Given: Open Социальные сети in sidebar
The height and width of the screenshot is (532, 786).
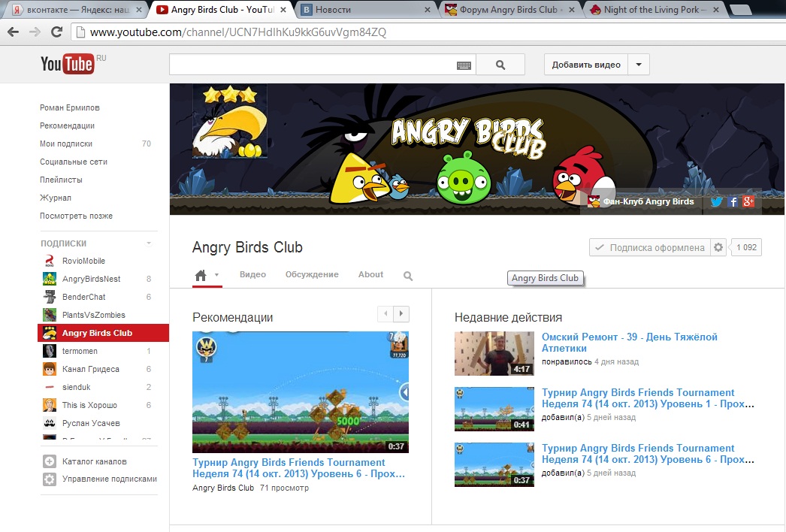Looking at the screenshot, I should pyautogui.click(x=74, y=162).
